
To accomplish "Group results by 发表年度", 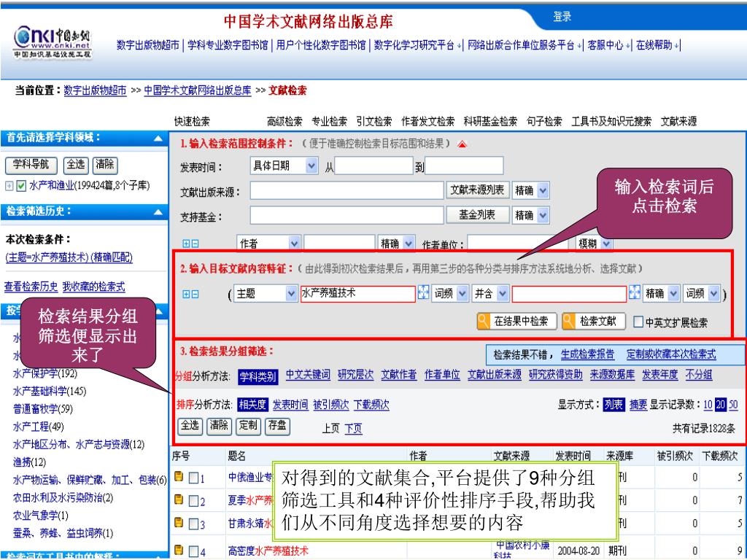I will click(659, 376).
